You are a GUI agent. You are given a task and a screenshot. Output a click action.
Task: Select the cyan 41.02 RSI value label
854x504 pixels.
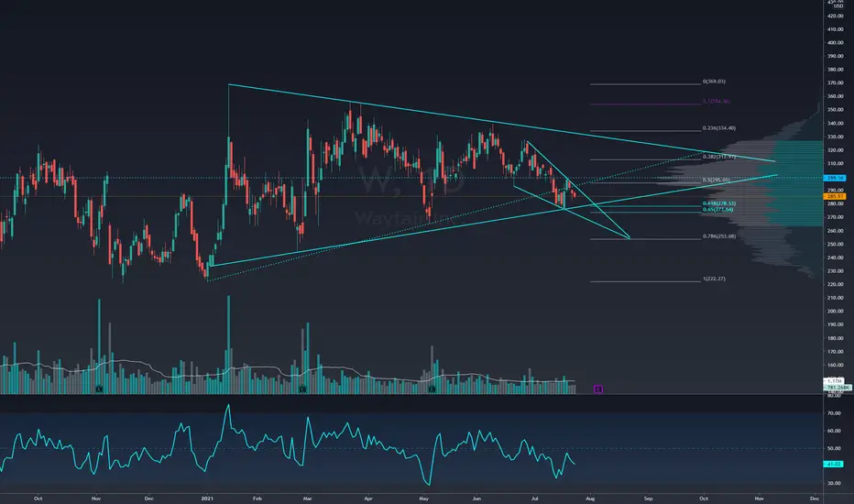(833, 465)
